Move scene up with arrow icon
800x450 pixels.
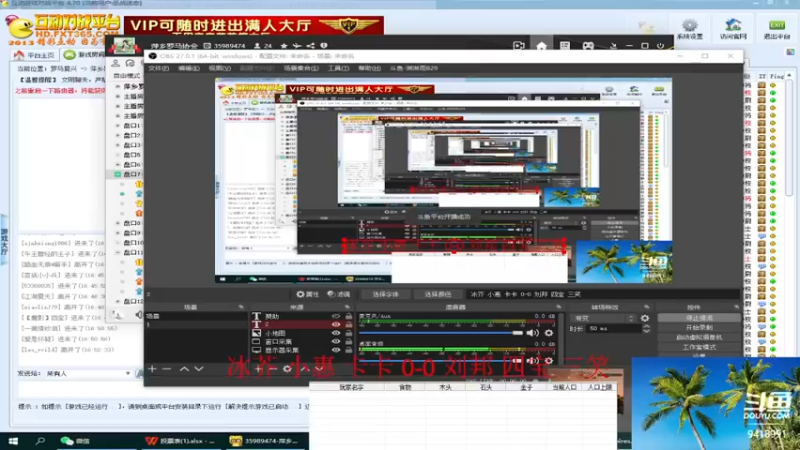coord(184,368)
